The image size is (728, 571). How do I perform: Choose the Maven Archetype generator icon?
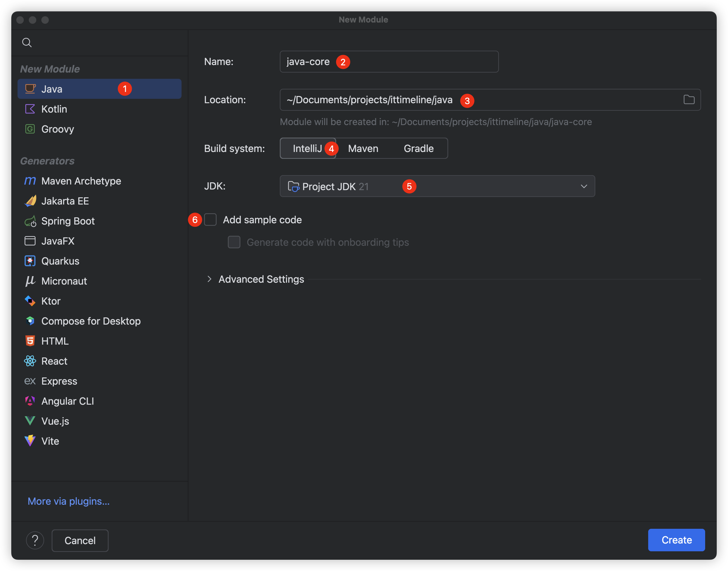tap(30, 181)
